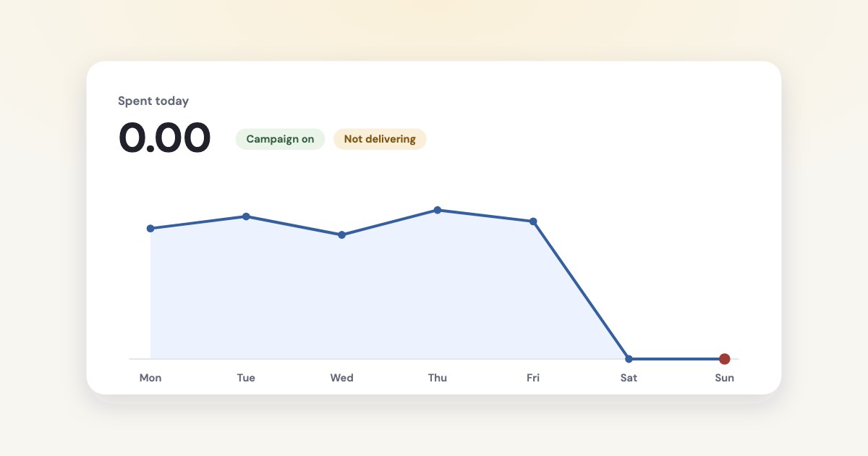Click the Spent today label

point(153,101)
